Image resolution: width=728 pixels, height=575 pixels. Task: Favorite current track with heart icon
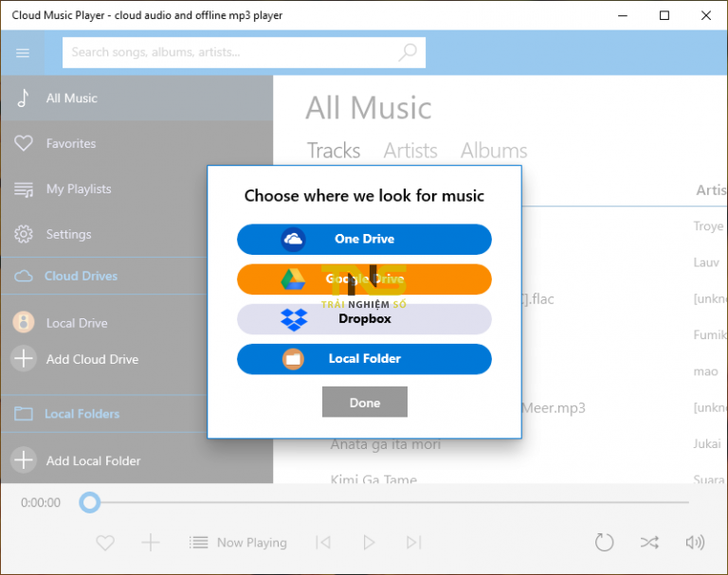(105, 543)
